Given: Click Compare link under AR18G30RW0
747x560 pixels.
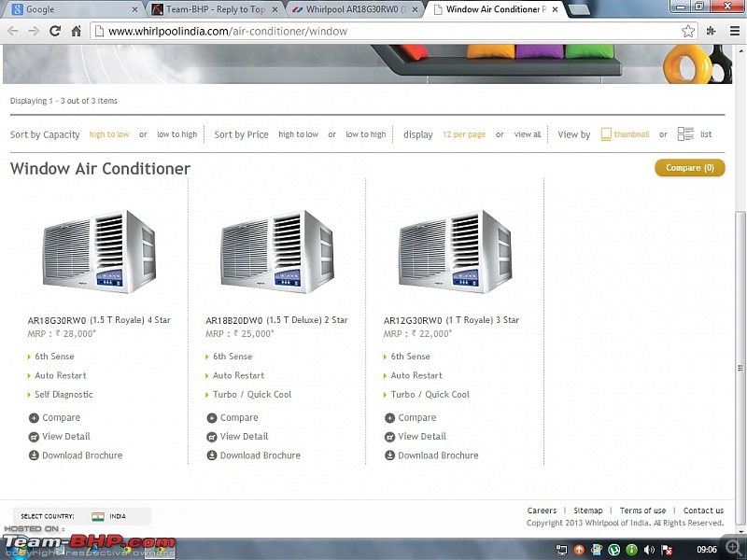Looking at the screenshot, I should click(x=61, y=417).
